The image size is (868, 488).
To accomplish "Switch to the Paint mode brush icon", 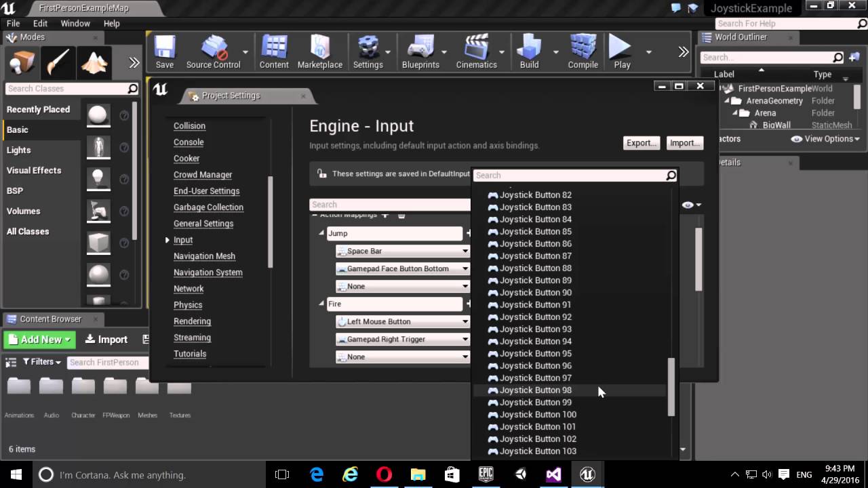I will click(58, 64).
